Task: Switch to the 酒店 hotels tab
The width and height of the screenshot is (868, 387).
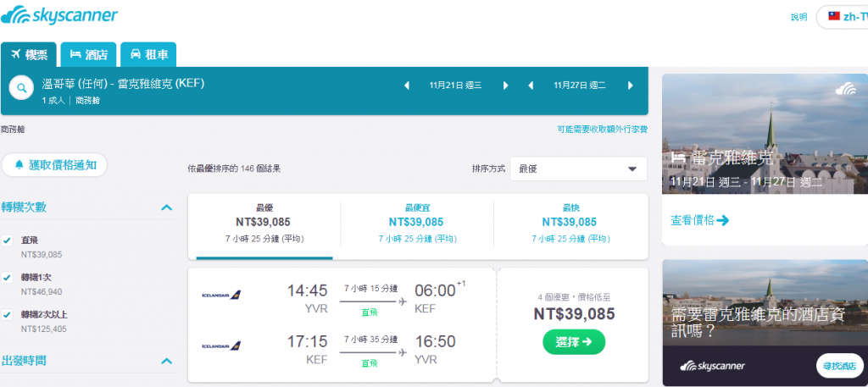Action: click(88, 54)
